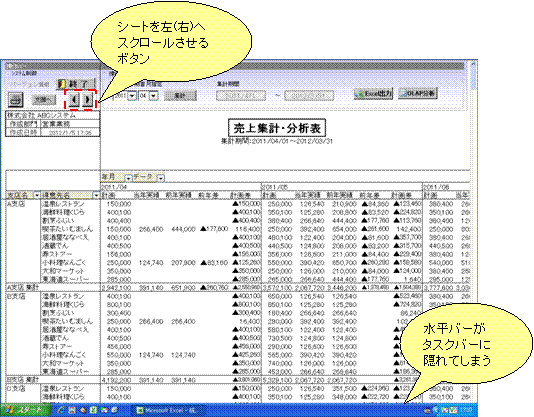This screenshot has width=534, height=417.
Task: Select the 651,900 cell in A支店 集計
Action: 183,288
